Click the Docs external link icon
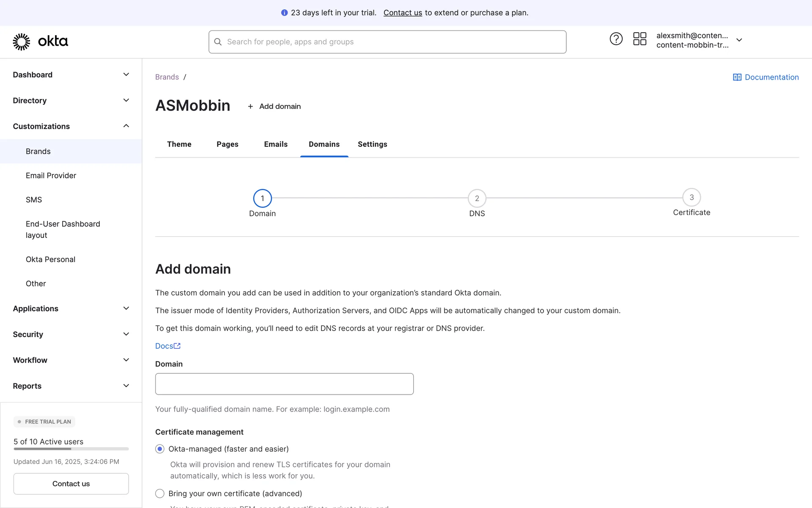This screenshot has height=508, width=812. pyautogui.click(x=177, y=346)
